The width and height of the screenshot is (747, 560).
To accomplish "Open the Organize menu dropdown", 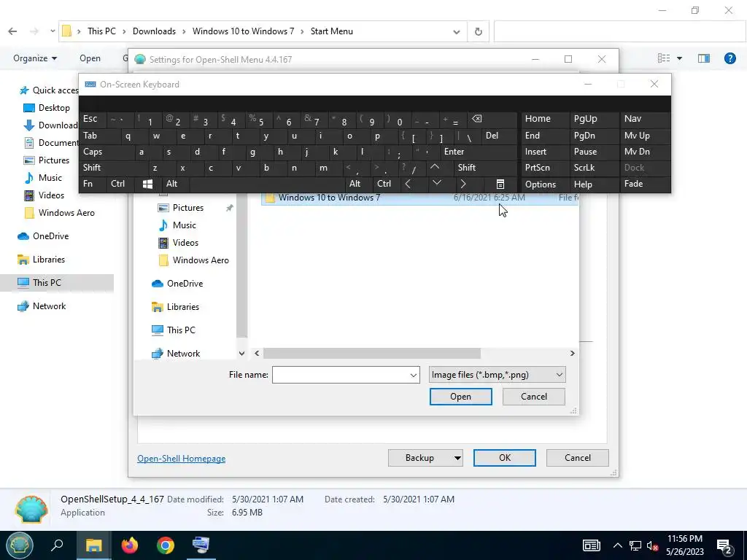I will (x=35, y=58).
